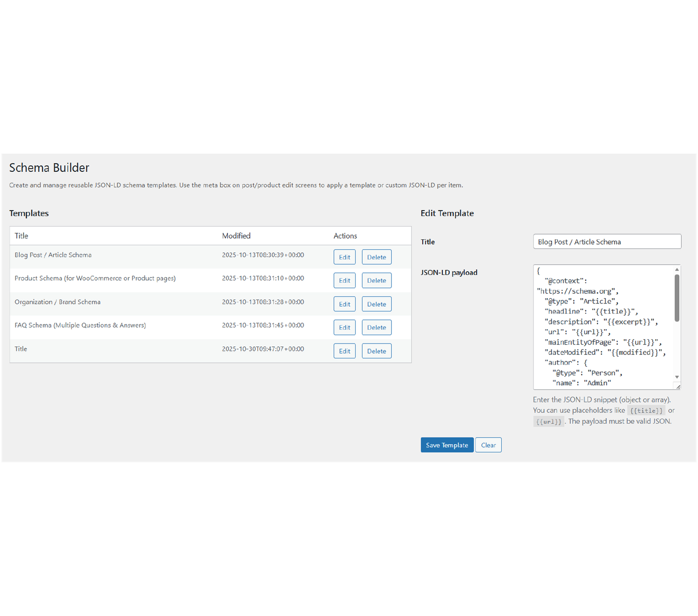
Task: Click the Modified column header
Action: point(236,236)
